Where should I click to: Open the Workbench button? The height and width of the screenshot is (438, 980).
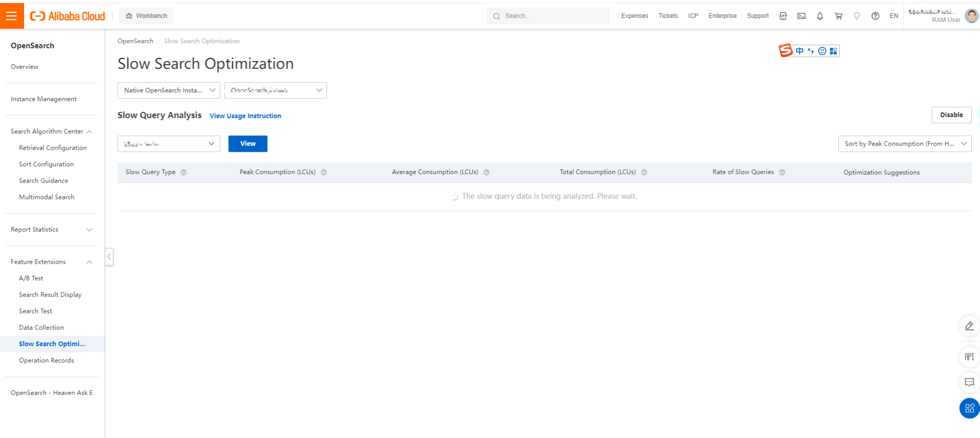point(146,16)
